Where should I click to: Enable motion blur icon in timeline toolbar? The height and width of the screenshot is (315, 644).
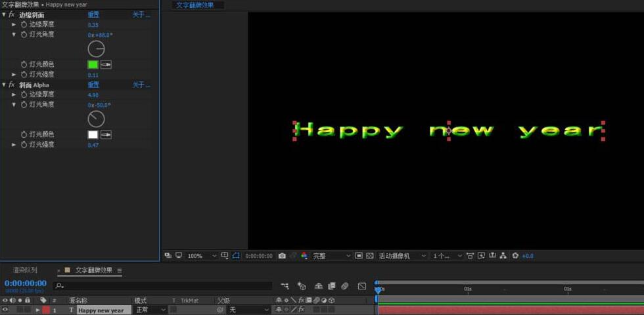(x=344, y=286)
